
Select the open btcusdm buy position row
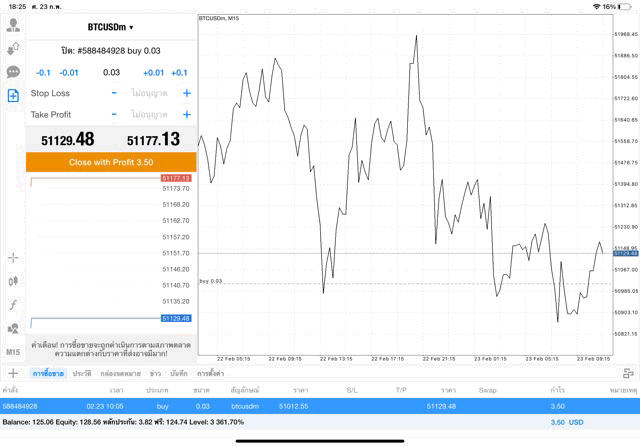point(320,406)
